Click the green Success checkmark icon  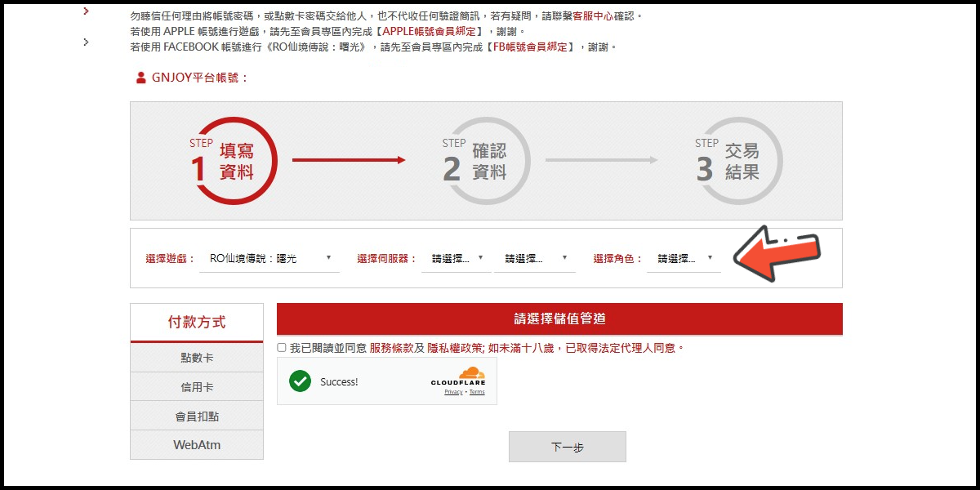pyautogui.click(x=300, y=381)
